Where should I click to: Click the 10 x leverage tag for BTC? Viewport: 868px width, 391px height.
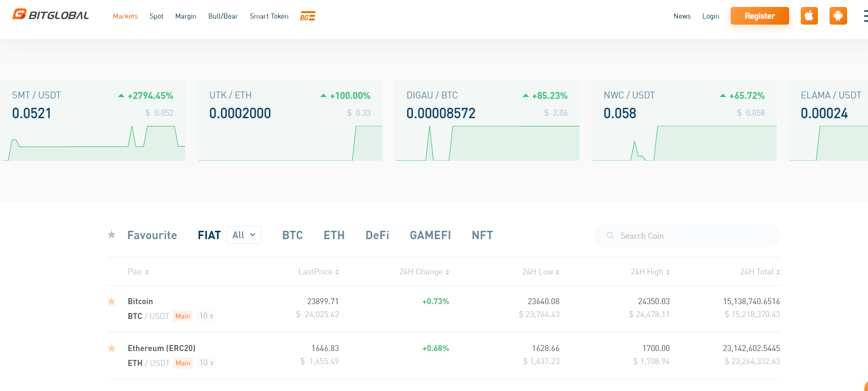click(x=206, y=316)
